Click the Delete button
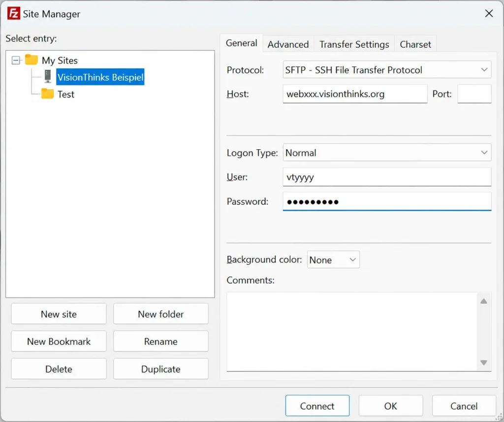Screen dimensions: 504x422 pyautogui.click(x=59, y=369)
